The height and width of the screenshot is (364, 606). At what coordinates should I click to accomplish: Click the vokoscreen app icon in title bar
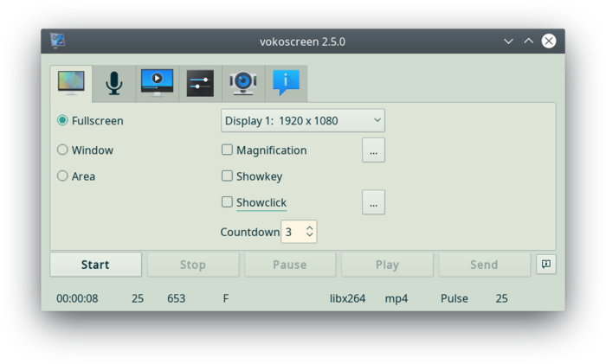pyautogui.click(x=58, y=41)
